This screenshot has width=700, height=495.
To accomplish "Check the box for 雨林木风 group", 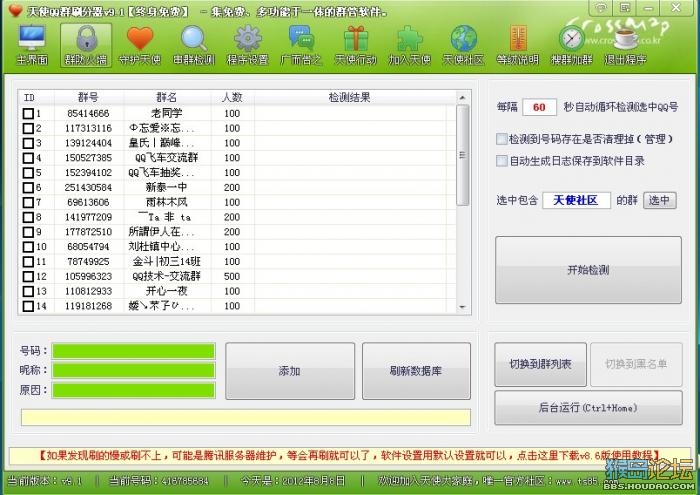I will (28, 202).
